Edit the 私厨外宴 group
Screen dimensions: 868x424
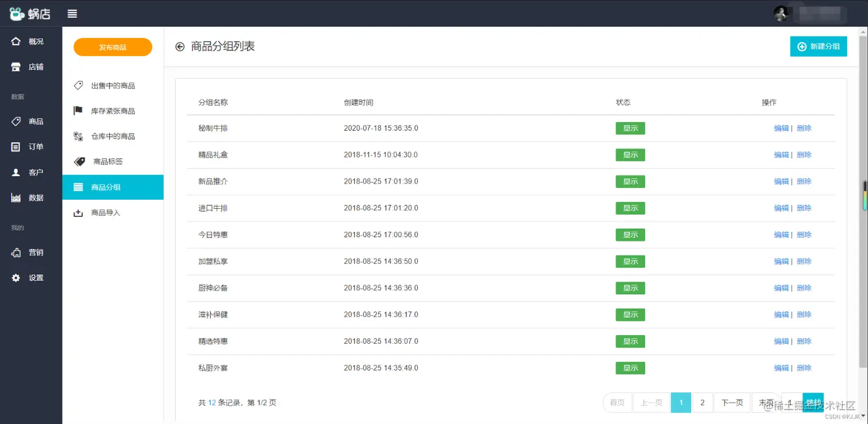pos(781,368)
